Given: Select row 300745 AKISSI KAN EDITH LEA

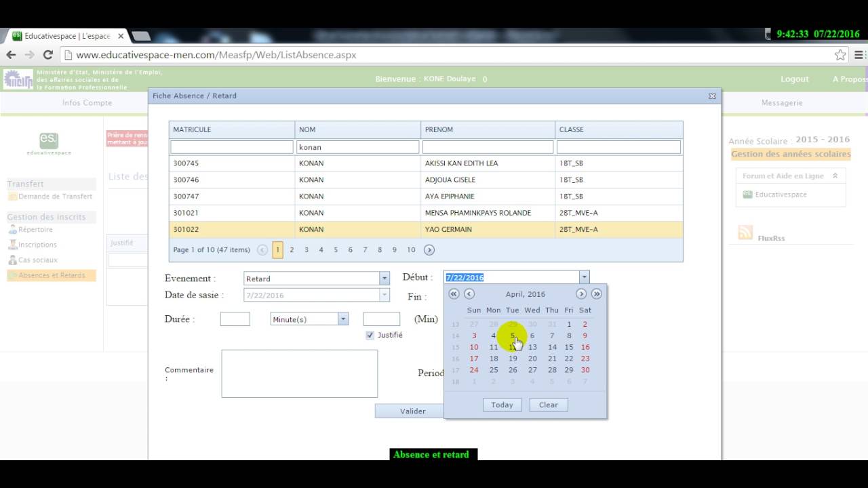Looking at the screenshot, I should click(x=426, y=163).
